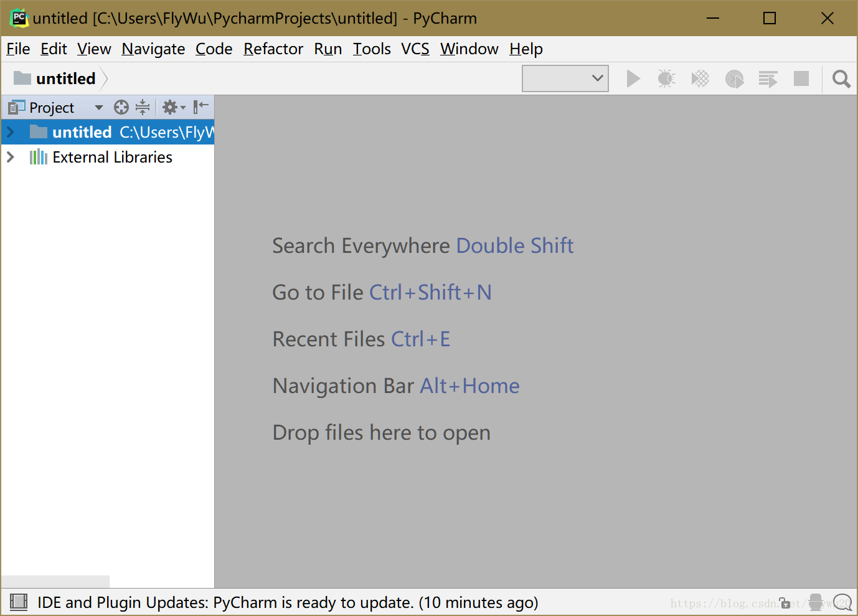
Task: Open the Navigate menu
Action: coord(153,49)
